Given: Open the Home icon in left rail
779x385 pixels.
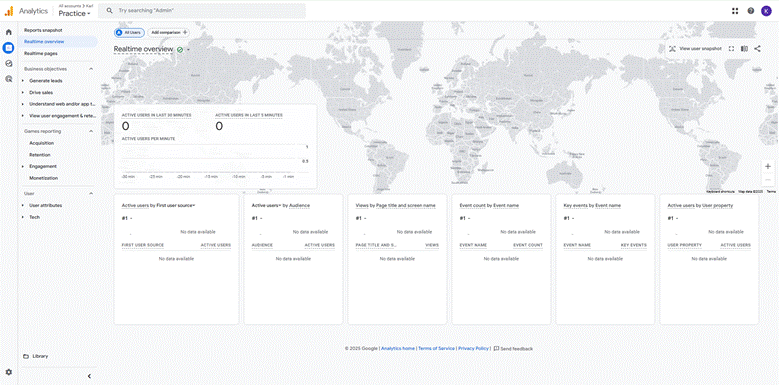Looking at the screenshot, I should tap(8, 32).
